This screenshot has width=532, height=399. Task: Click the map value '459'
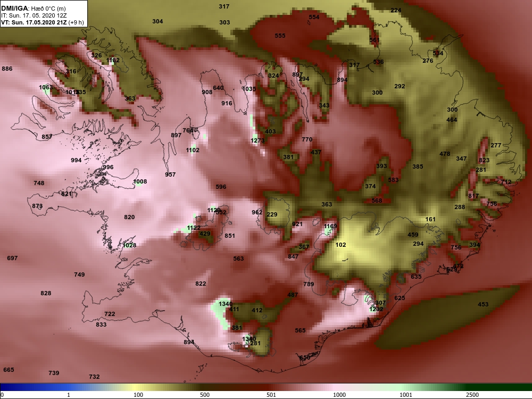[413, 235]
